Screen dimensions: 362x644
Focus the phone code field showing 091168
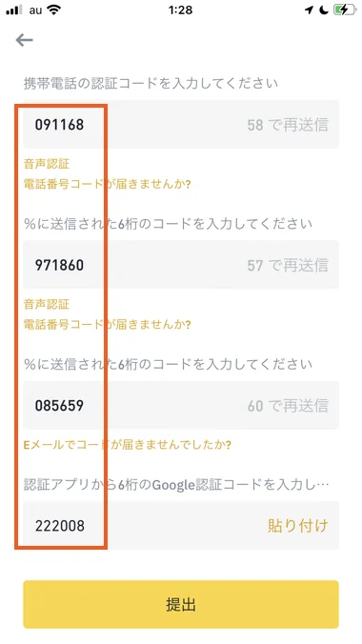[181, 125]
